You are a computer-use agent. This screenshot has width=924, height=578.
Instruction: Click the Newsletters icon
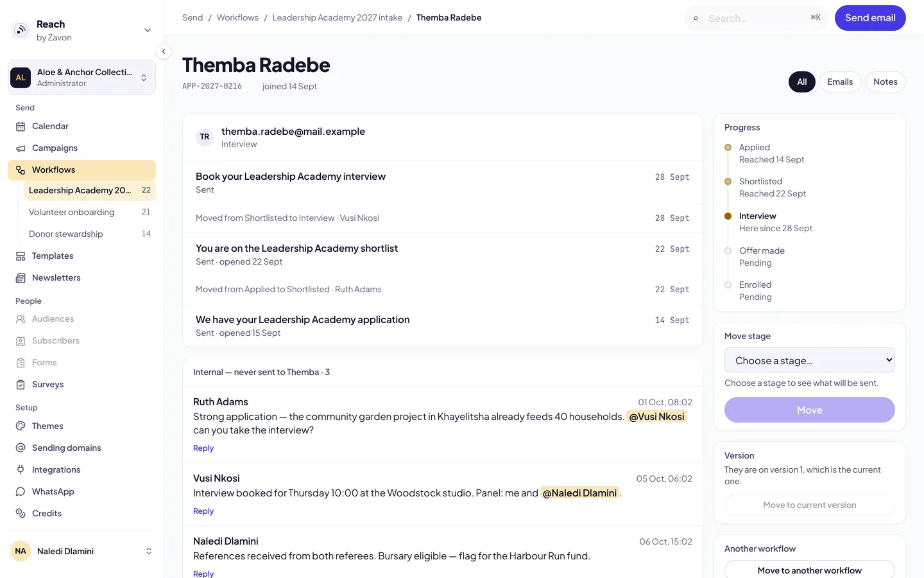21,278
